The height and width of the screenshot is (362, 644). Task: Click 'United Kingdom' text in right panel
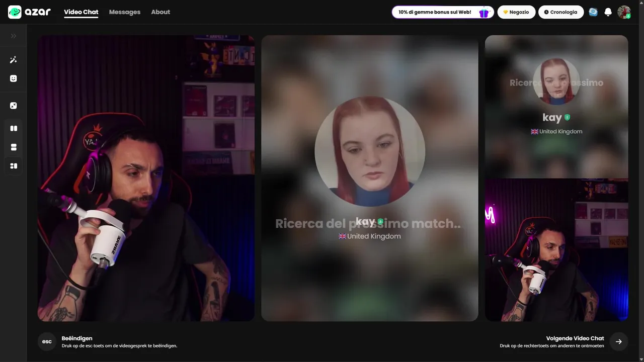(560, 131)
